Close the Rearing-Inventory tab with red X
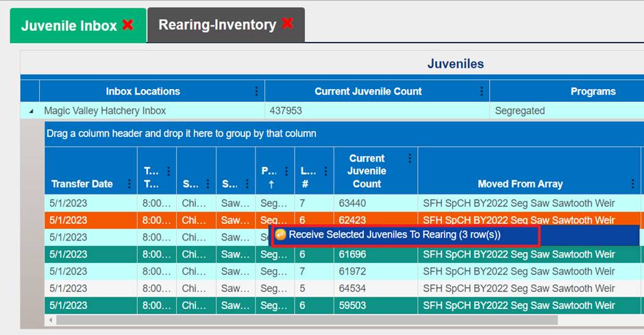The image size is (644, 335). 288,24
